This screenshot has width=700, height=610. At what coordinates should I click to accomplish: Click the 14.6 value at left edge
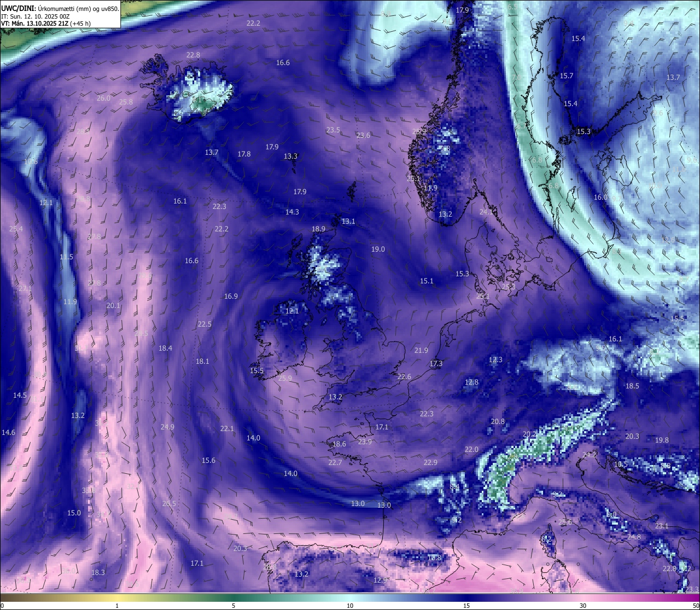tap(8, 433)
